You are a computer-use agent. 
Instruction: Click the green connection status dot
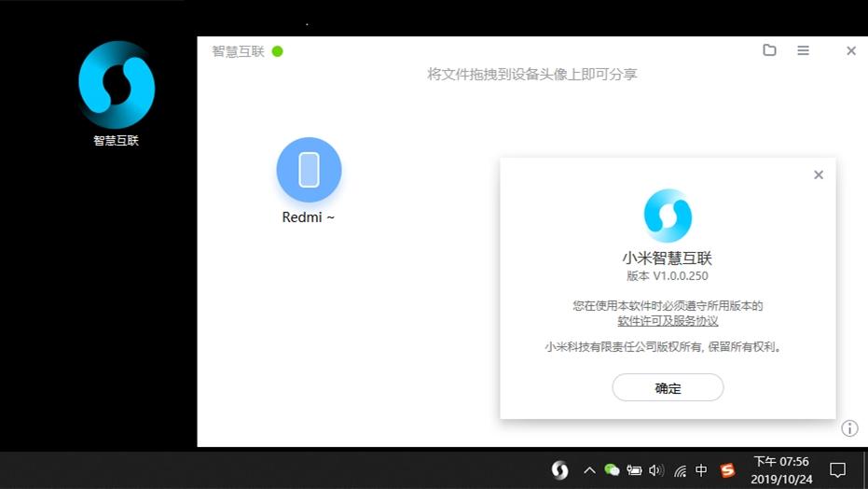[277, 51]
